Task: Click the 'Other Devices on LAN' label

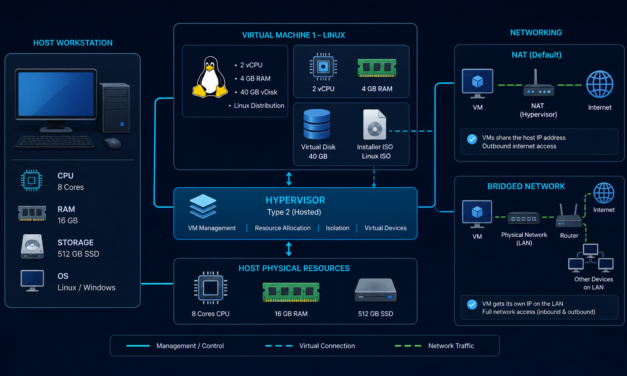Action: click(593, 283)
